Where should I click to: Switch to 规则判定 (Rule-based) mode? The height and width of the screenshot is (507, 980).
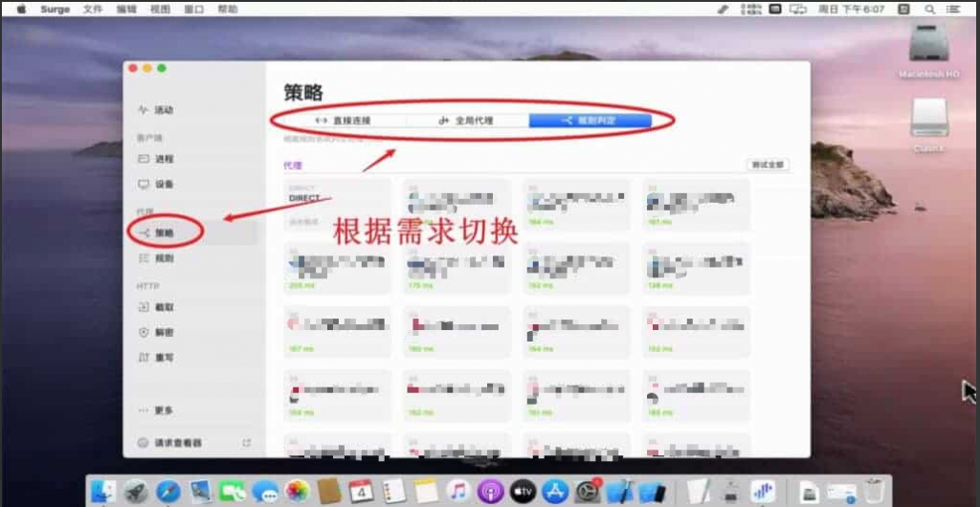click(590, 121)
